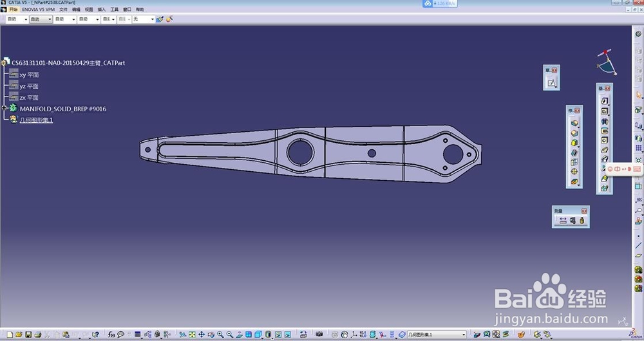Open the third 自动 dropdown in properties toolbar
The image size is (644, 341).
73,19
